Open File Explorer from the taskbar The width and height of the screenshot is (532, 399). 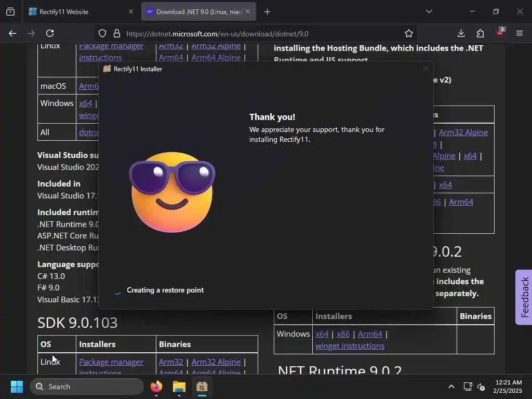coord(179,387)
